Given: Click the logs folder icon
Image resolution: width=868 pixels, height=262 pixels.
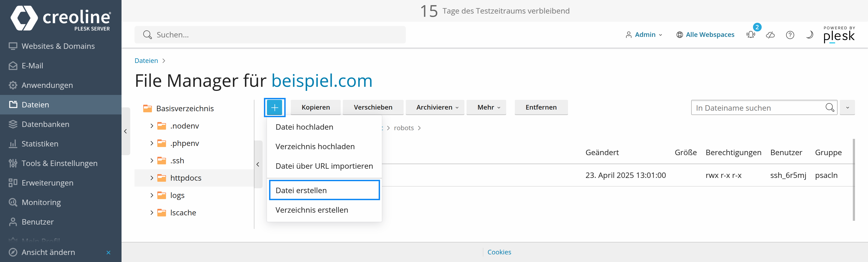Looking at the screenshot, I should coord(162,195).
